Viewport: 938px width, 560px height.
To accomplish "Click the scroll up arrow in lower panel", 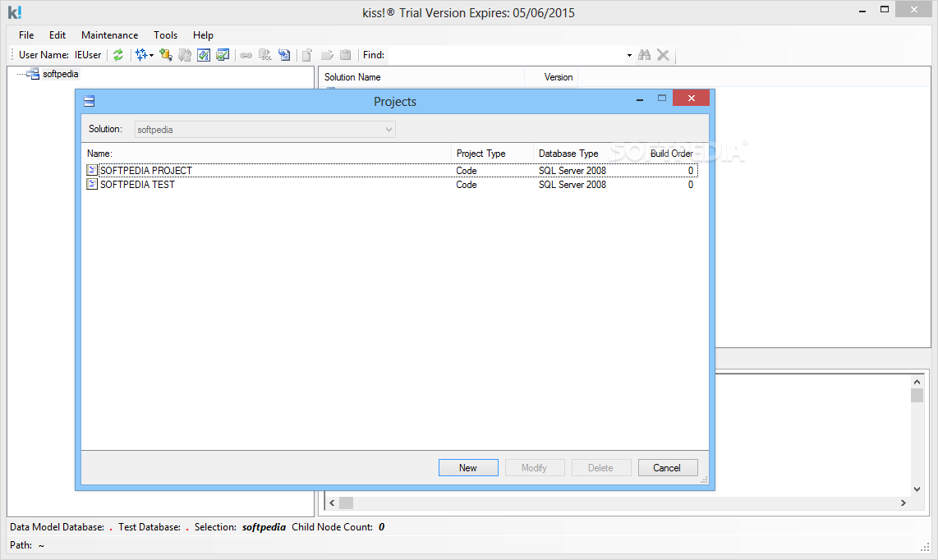I will pos(917,382).
